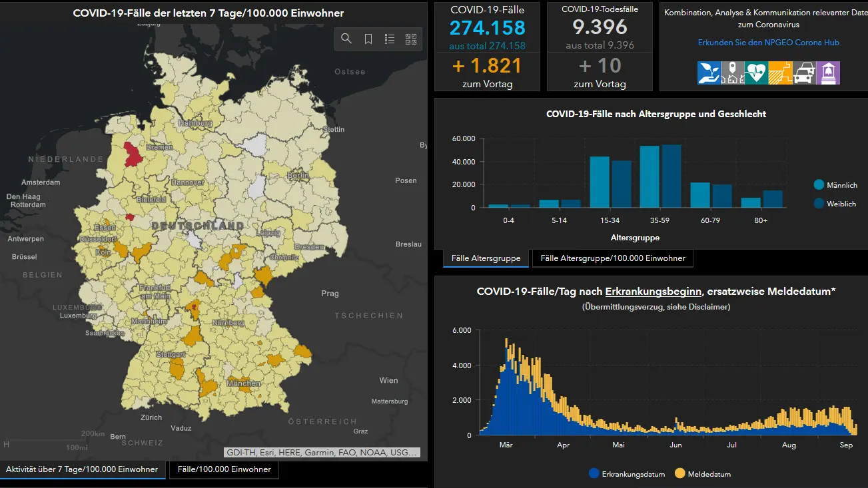Select the Fälle Altersgruppe/100.000 Einwohner tab
868x488 pixels.
tap(612, 258)
